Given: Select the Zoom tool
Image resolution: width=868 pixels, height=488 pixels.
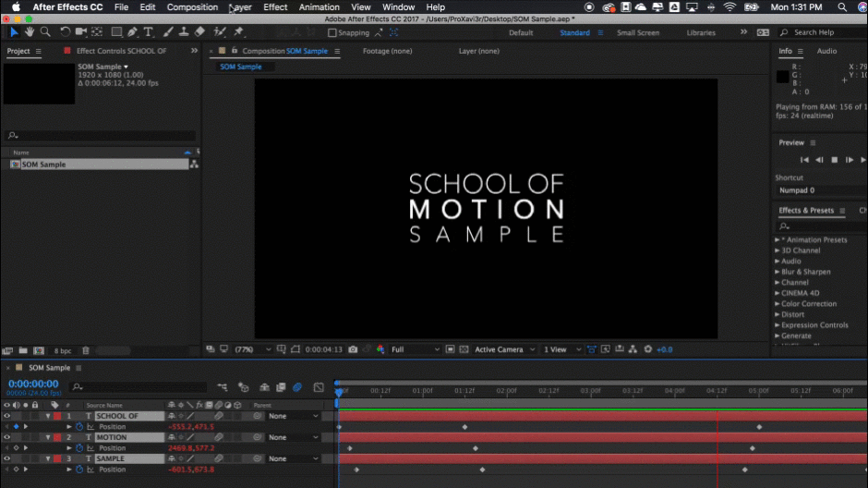Looking at the screenshot, I should click(45, 32).
